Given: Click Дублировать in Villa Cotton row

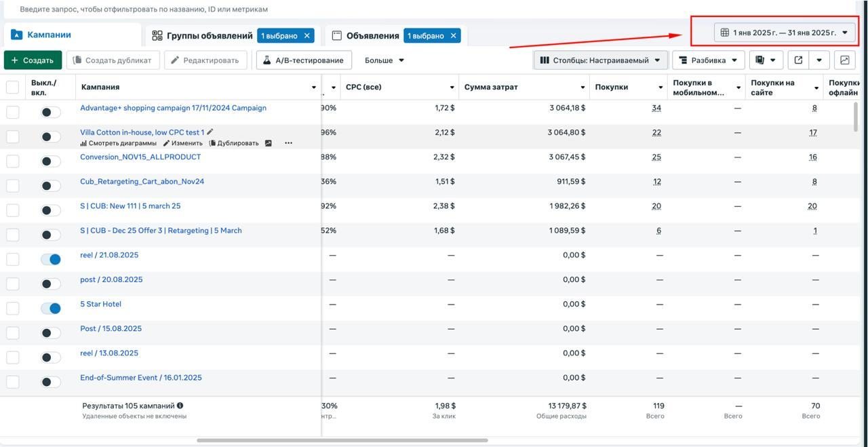Looking at the screenshot, I should [x=234, y=143].
